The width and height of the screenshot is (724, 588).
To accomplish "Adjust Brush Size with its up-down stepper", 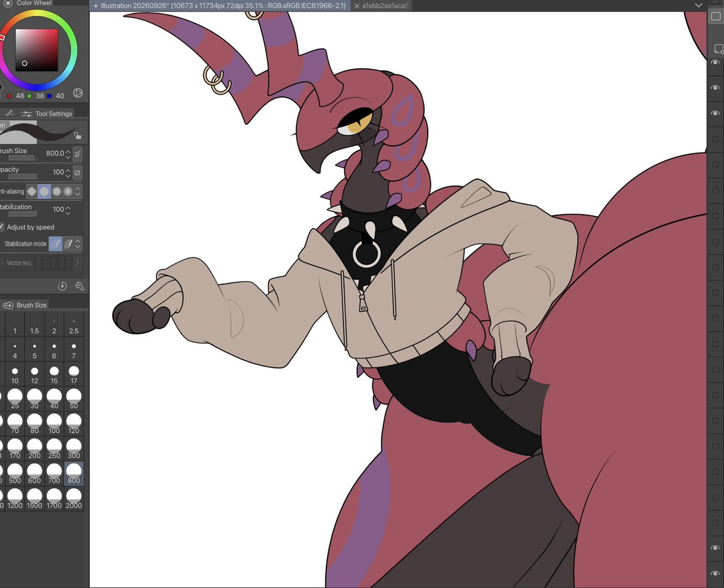I will pos(68,154).
